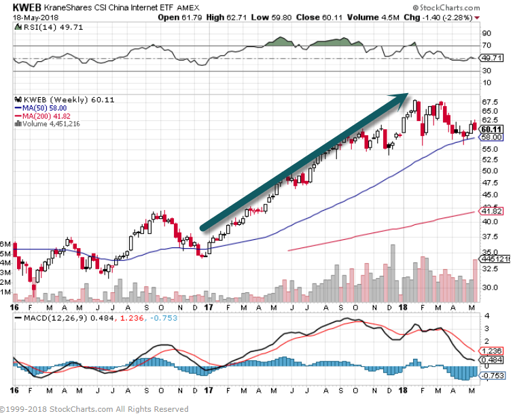Click the 'MA(50) 58.00' legend entry
515x420 pixels.
pyautogui.click(x=45, y=108)
